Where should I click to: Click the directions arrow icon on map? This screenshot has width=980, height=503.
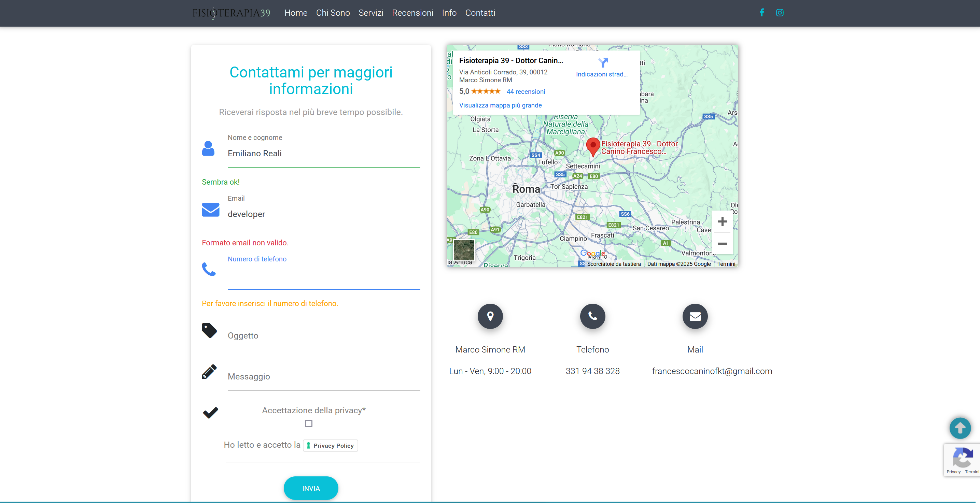(603, 63)
